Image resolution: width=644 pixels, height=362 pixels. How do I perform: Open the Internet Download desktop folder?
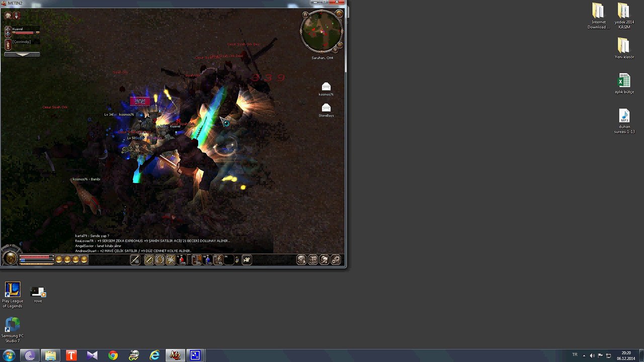pos(598,17)
